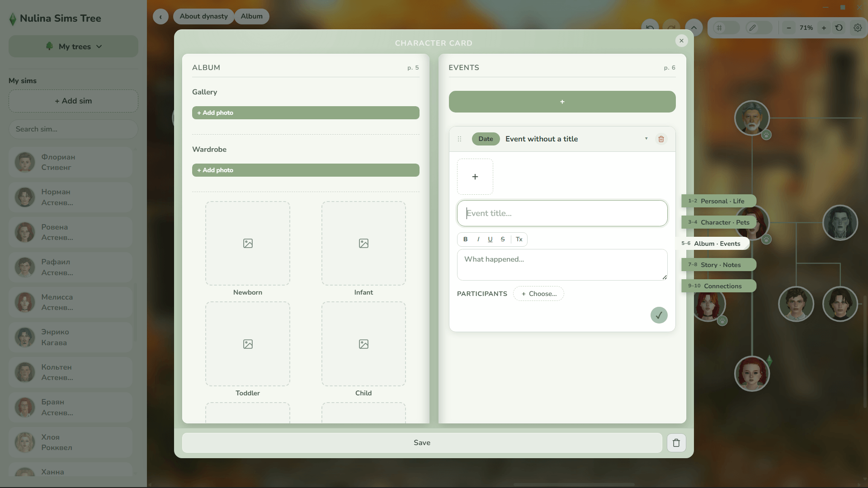Upload a Toddler photo placeholder
This screenshot has width=868, height=488.
(x=248, y=344)
